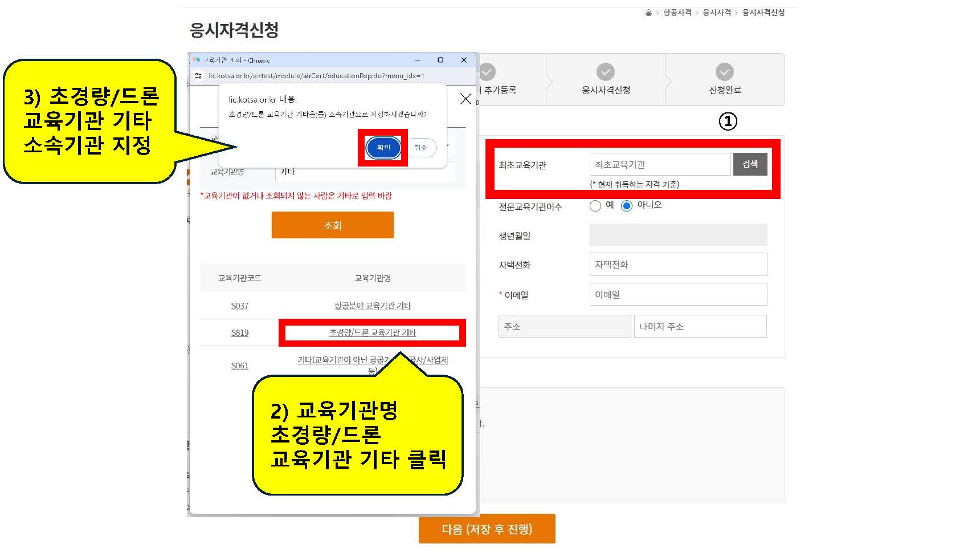Select the 기타(교육기관이 아닌 공공기관) link
The width and height of the screenshot is (980, 552).
(373, 365)
